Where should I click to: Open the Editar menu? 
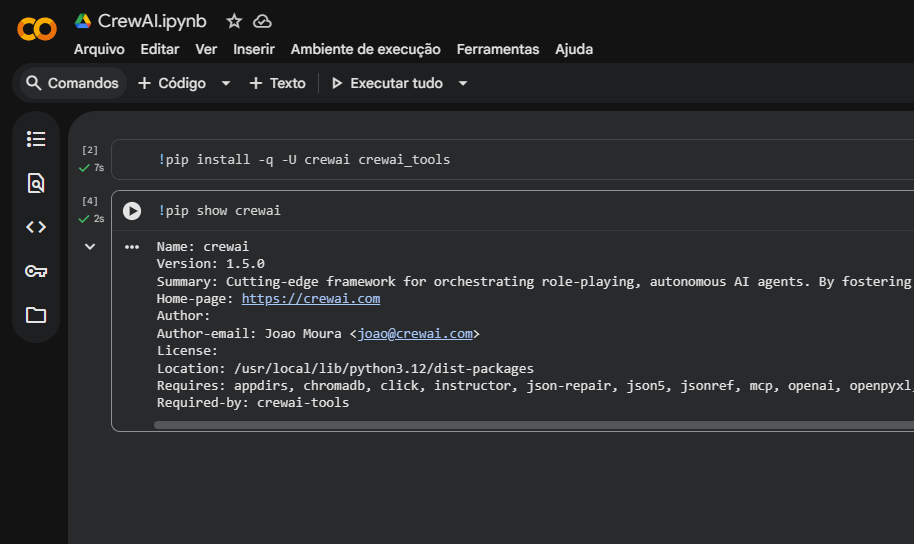pyautogui.click(x=160, y=50)
